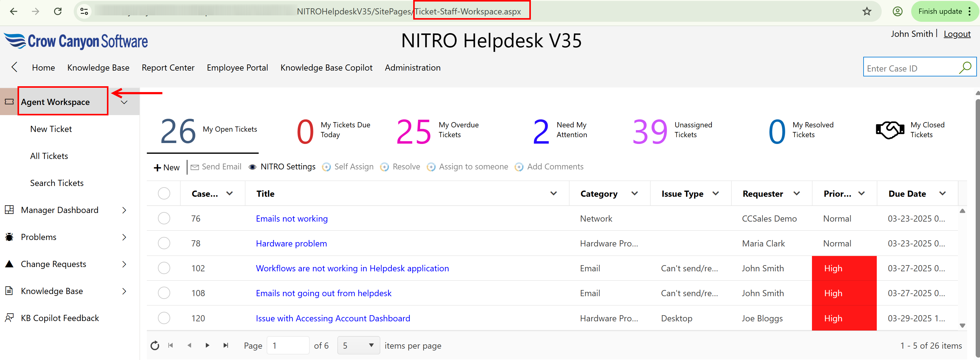Click the next page arrow in pager

click(x=207, y=345)
